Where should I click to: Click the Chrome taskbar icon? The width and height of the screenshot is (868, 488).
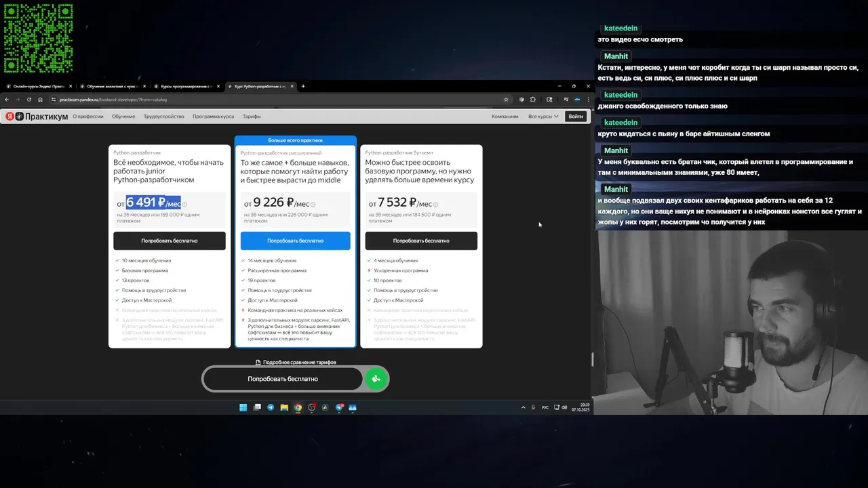[298, 407]
